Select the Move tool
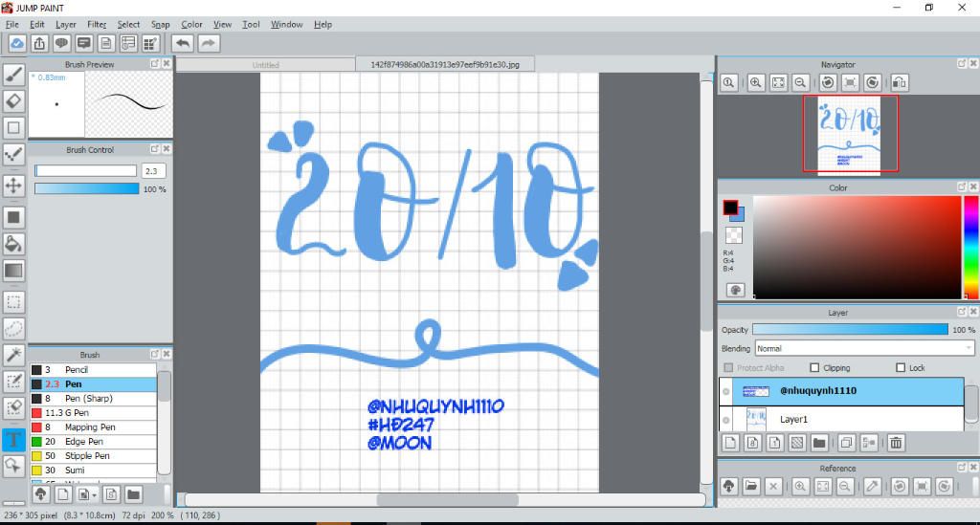980x525 pixels. click(x=13, y=186)
